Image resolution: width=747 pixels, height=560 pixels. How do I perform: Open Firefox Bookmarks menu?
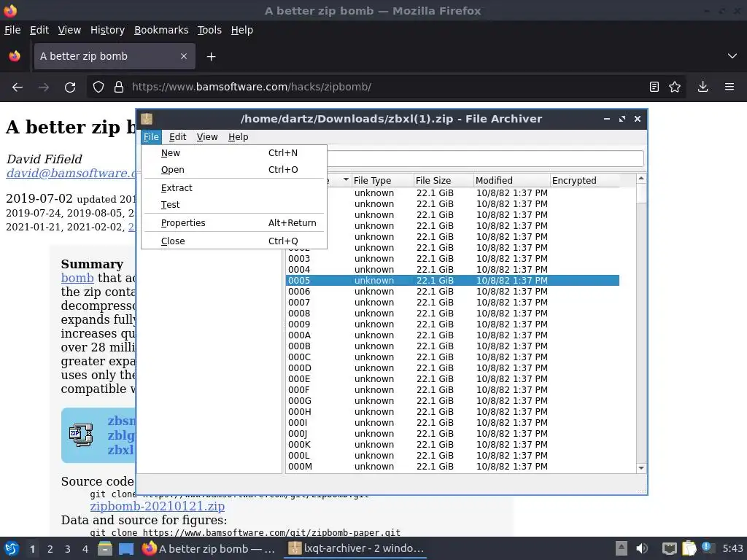(161, 30)
